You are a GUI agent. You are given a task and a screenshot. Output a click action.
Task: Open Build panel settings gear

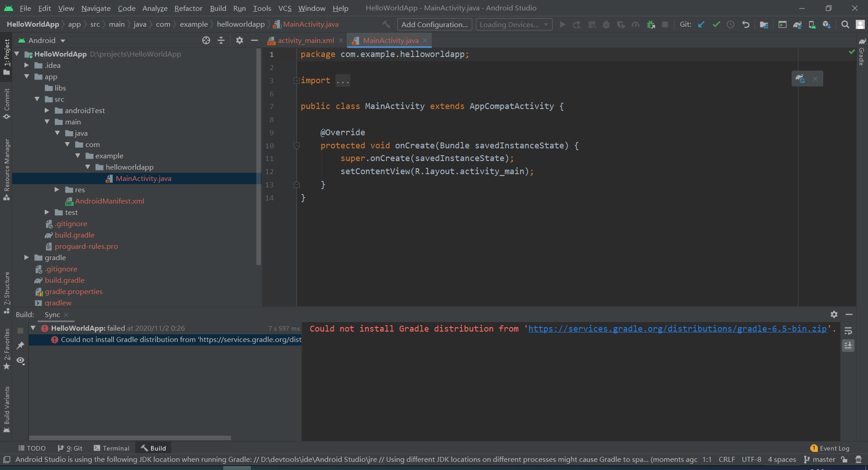coord(834,314)
